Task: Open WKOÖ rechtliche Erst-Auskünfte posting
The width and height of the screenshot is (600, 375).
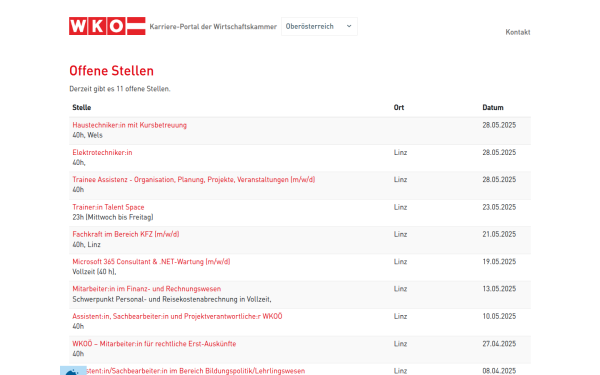Action: pyautogui.click(x=154, y=344)
